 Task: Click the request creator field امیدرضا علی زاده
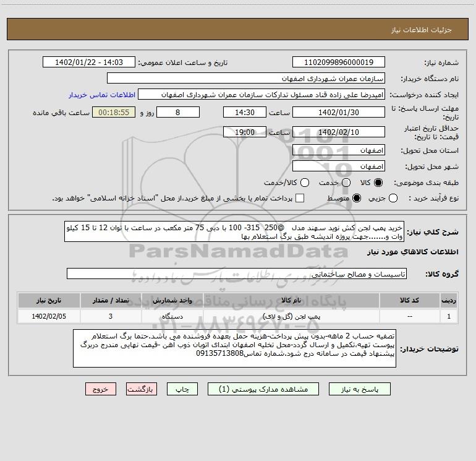click(261, 94)
